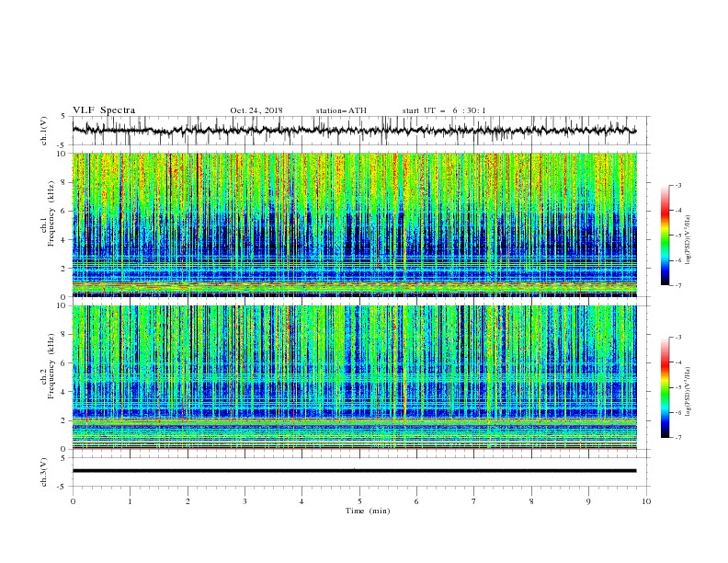Click the upper PSD color scale bar
This screenshot has width=728, height=563.
tap(665, 236)
